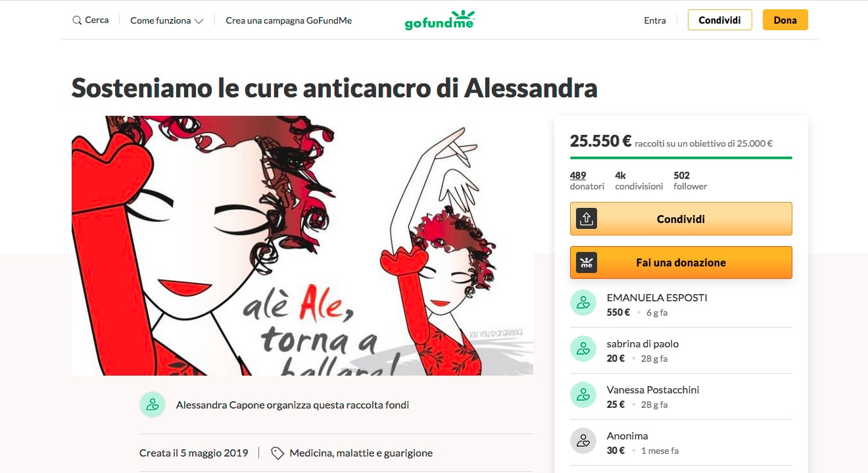Click the search magnifier icon
The width and height of the screenshot is (868, 473).
pyautogui.click(x=77, y=20)
